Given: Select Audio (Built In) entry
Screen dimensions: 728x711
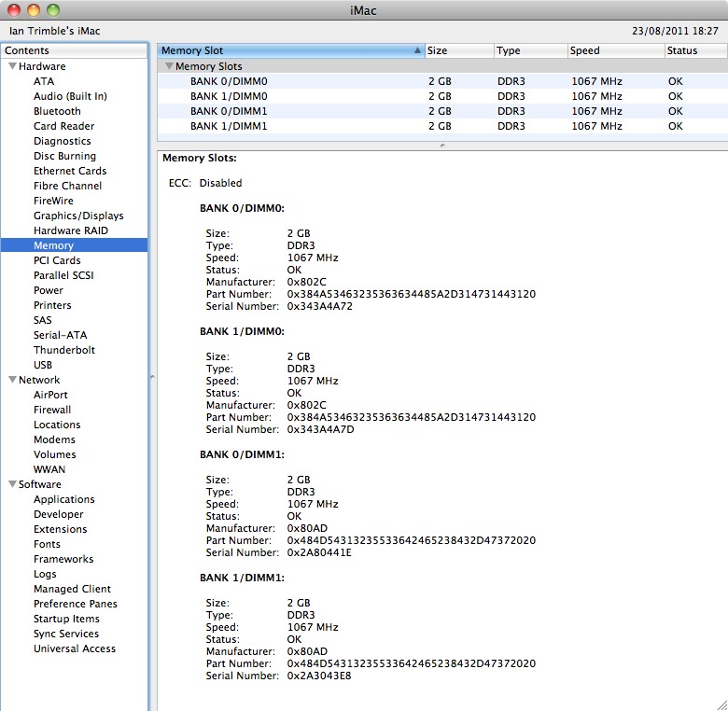Looking at the screenshot, I should [70, 96].
